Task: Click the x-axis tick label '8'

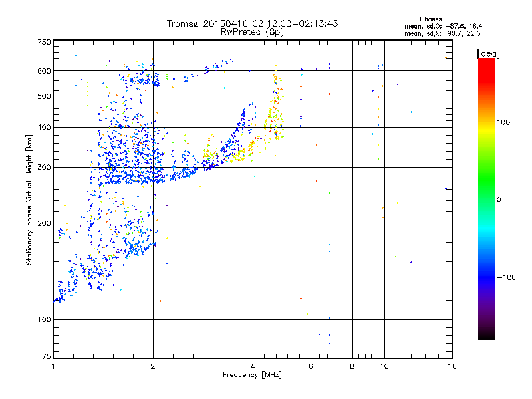Action: click(352, 366)
